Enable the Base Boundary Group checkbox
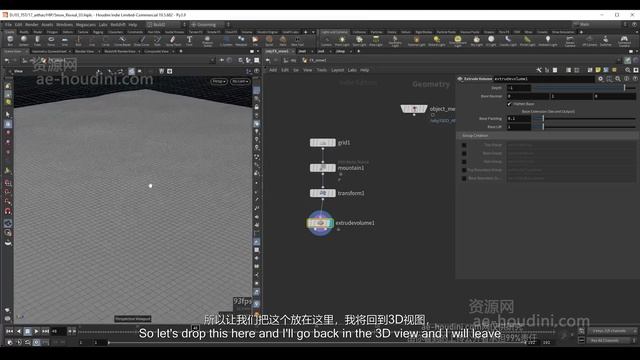 point(464,178)
